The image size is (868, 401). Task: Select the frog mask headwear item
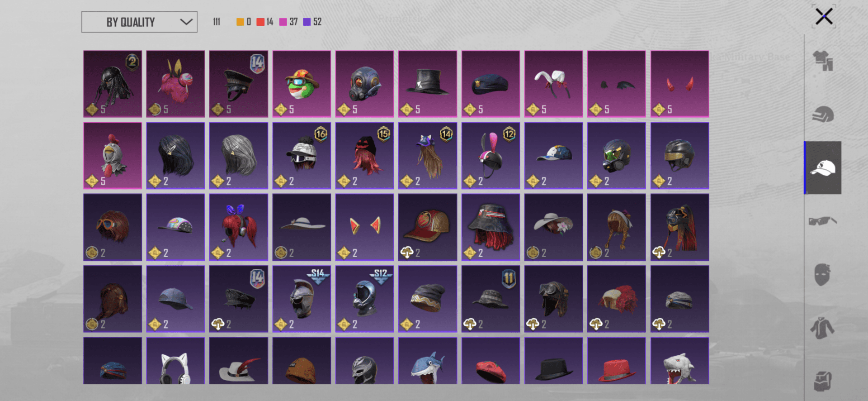click(302, 84)
